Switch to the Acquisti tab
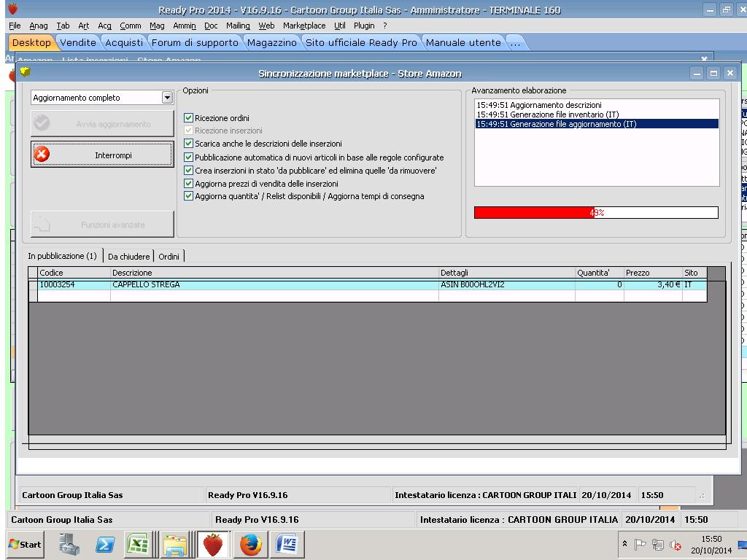 124,43
